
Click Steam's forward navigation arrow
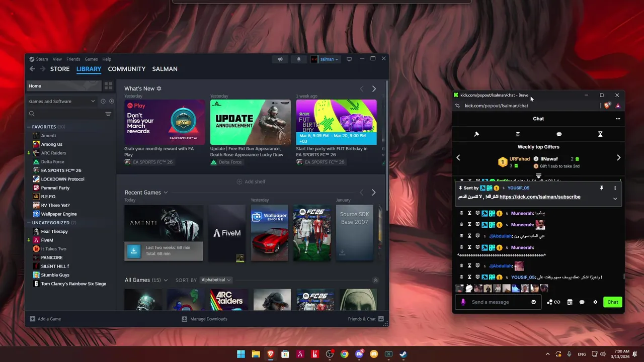click(x=43, y=69)
